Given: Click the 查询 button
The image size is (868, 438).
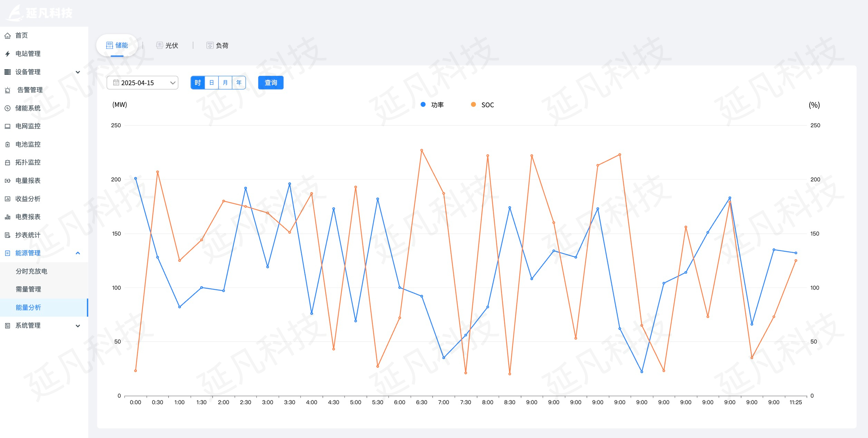Looking at the screenshot, I should tap(271, 83).
